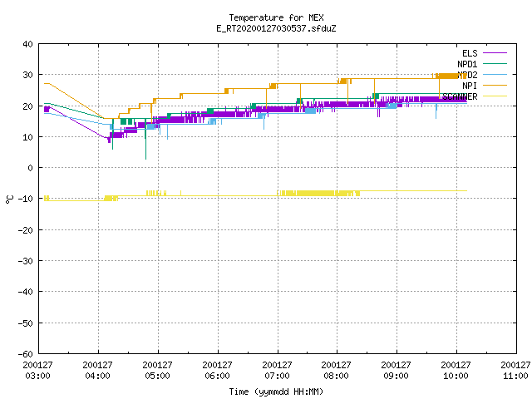Click the orange NPI legend line sample
The image size is (532, 399).
tap(495, 85)
